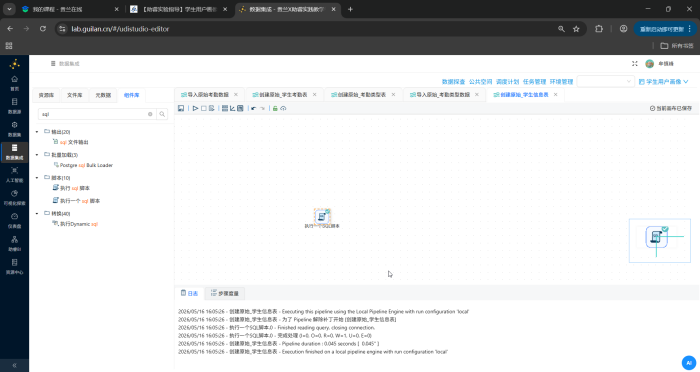Viewport: 700px width, 372px height.
Task: Bookmark this page with the star icon
Action: (576, 29)
